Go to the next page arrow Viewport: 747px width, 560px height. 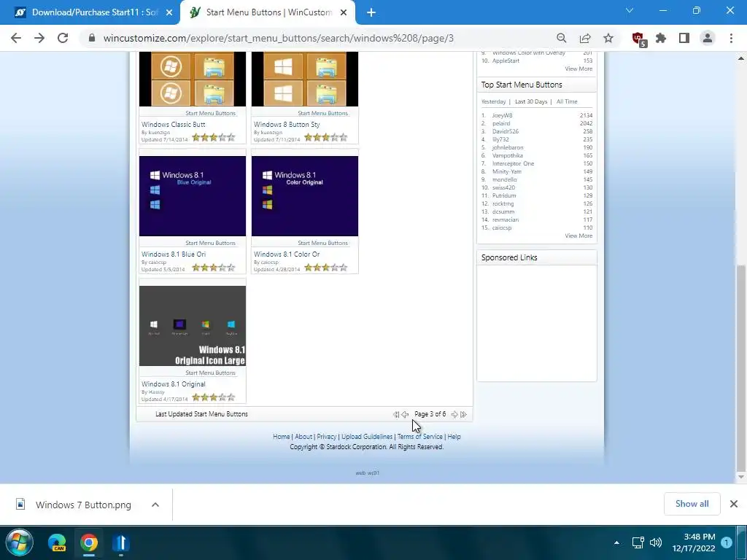(454, 414)
